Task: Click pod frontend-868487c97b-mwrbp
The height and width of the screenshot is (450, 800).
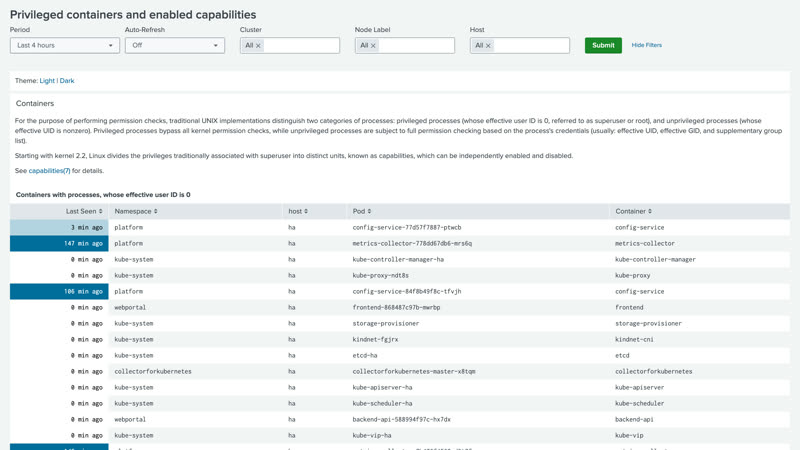Action: tap(396, 308)
